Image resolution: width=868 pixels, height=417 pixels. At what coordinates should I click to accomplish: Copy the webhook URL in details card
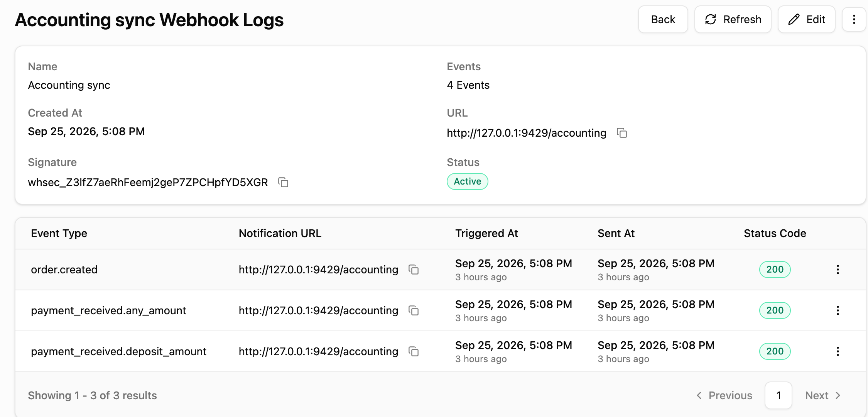pos(622,133)
